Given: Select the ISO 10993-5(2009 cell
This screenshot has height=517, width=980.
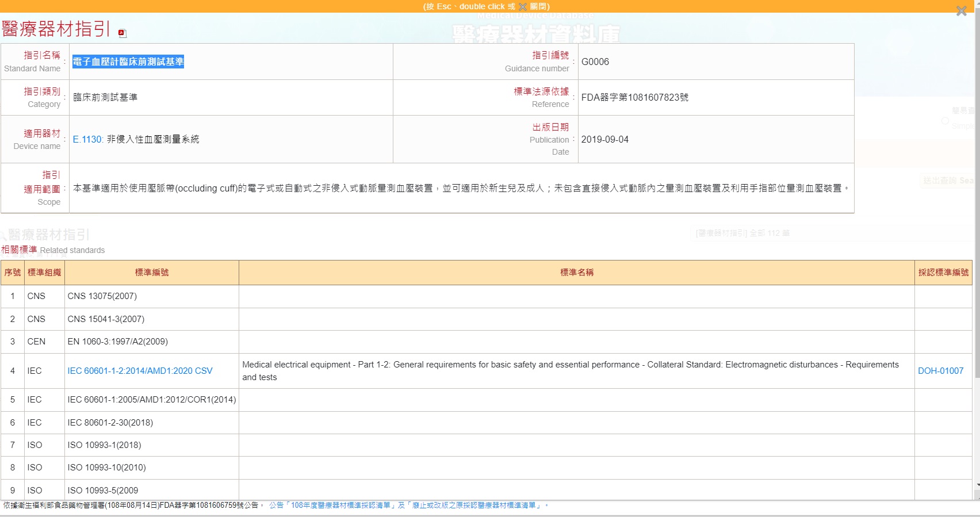Looking at the screenshot, I should point(152,490).
